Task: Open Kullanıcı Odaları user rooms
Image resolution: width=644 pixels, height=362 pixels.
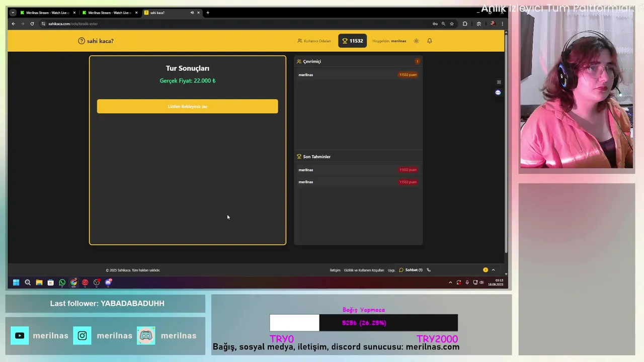Action: click(x=314, y=41)
